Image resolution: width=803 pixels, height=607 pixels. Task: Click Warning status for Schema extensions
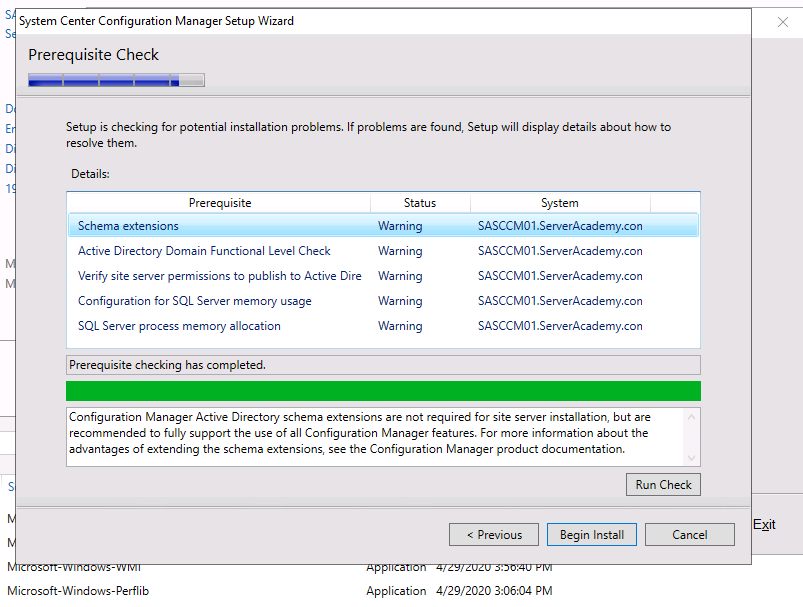click(400, 226)
